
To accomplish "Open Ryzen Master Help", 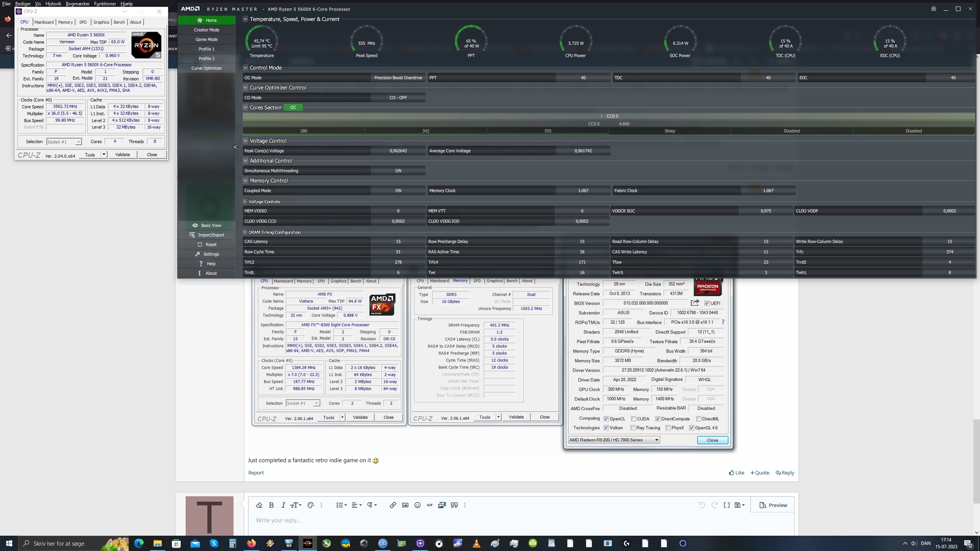I will pyautogui.click(x=206, y=264).
